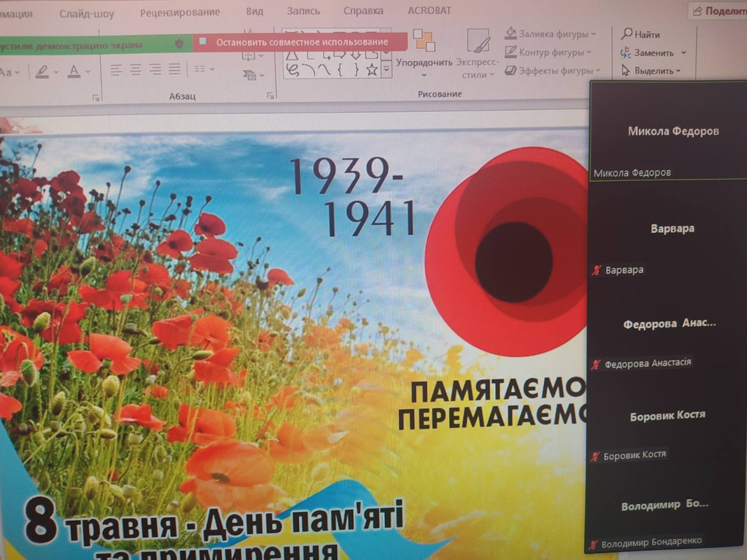
Task: Select the large red poppy graphic on the slide
Action: pyautogui.click(x=506, y=251)
